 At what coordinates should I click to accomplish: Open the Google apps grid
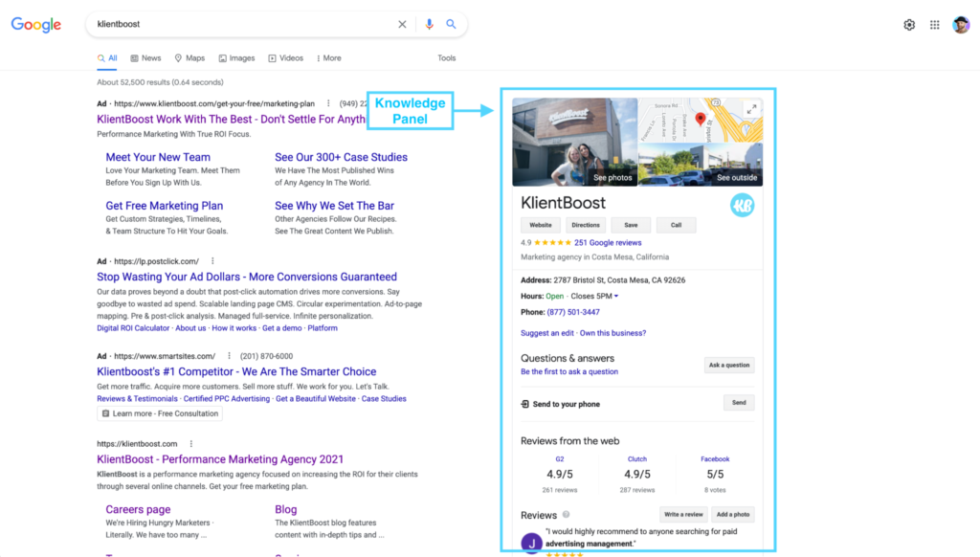click(935, 25)
